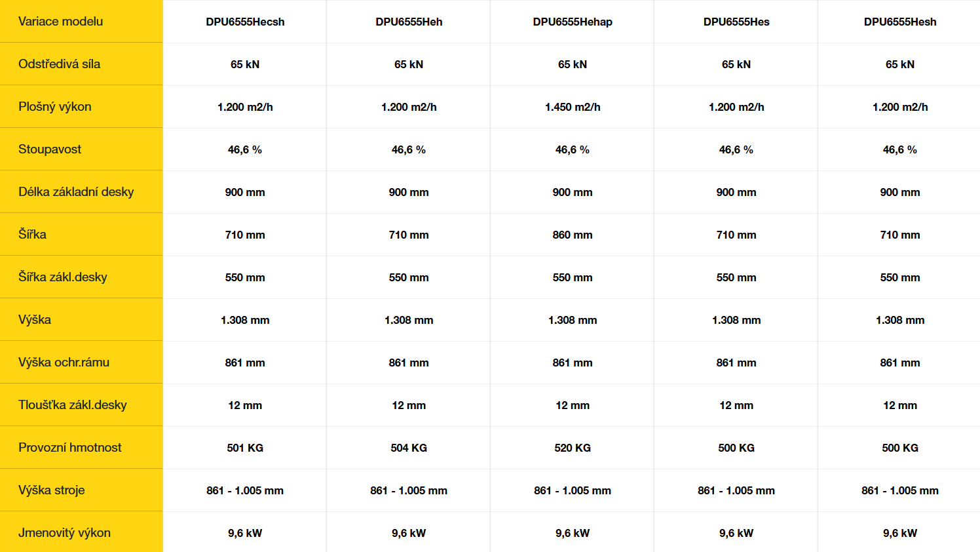The height and width of the screenshot is (552, 980).
Task: Select the 501 KG weight cell
Action: coord(245,448)
